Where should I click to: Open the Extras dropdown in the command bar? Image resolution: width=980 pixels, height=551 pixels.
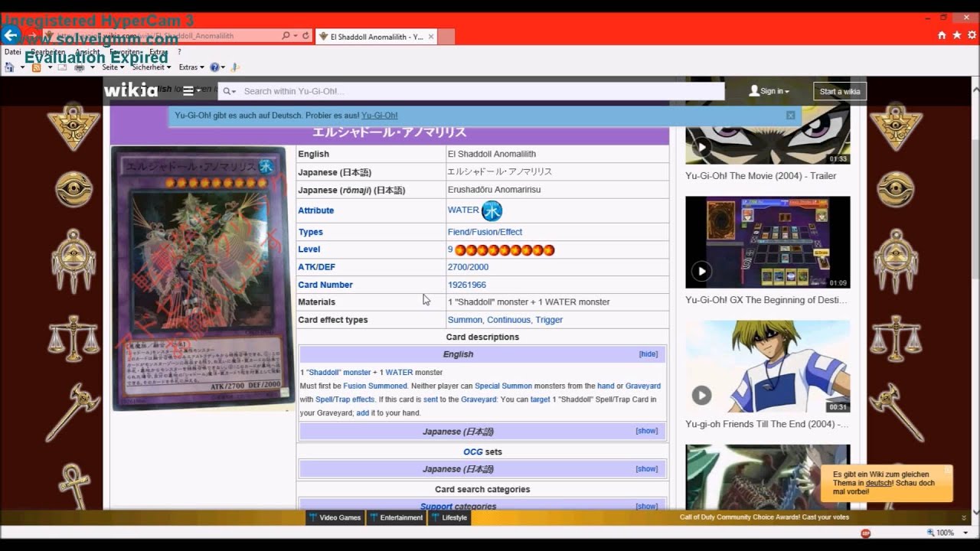pyautogui.click(x=191, y=67)
